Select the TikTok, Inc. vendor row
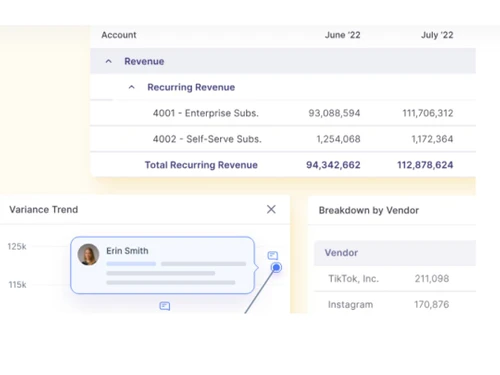500x375 pixels. (395, 278)
